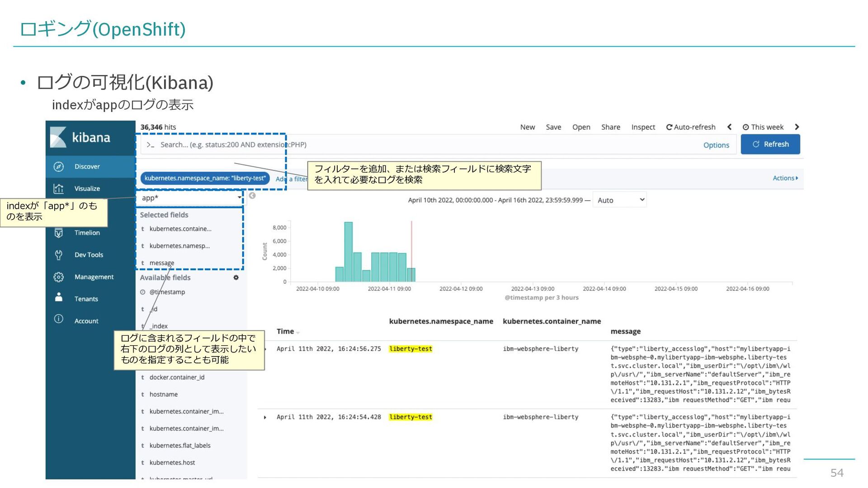Open query Options link
This screenshot has width=868, height=488.
coord(716,145)
